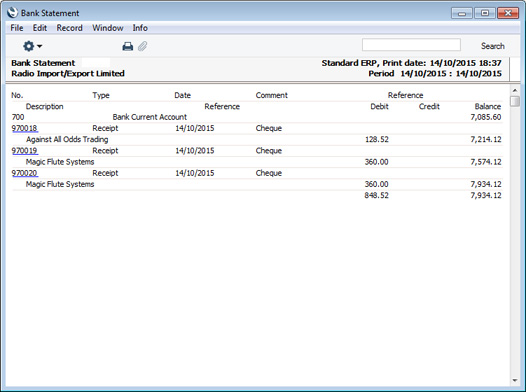This screenshot has height=392, width=526.
Task: Open the File menu
Action: click(x=17, y=28)
